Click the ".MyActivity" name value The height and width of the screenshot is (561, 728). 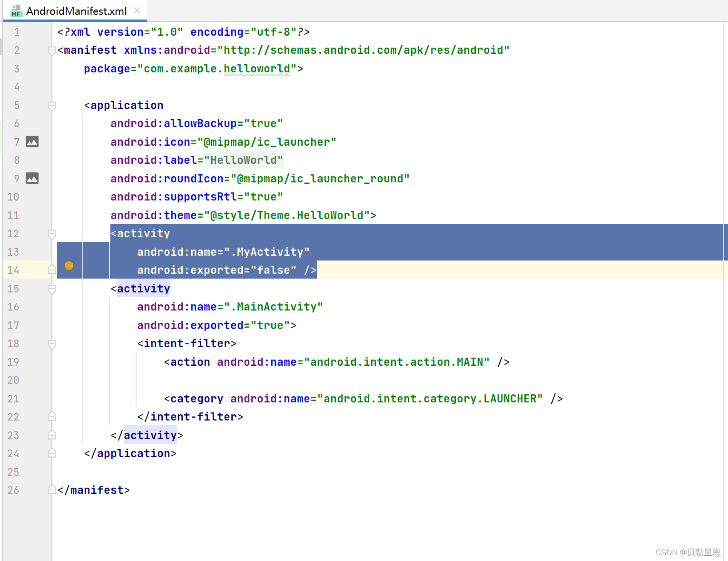267,252
